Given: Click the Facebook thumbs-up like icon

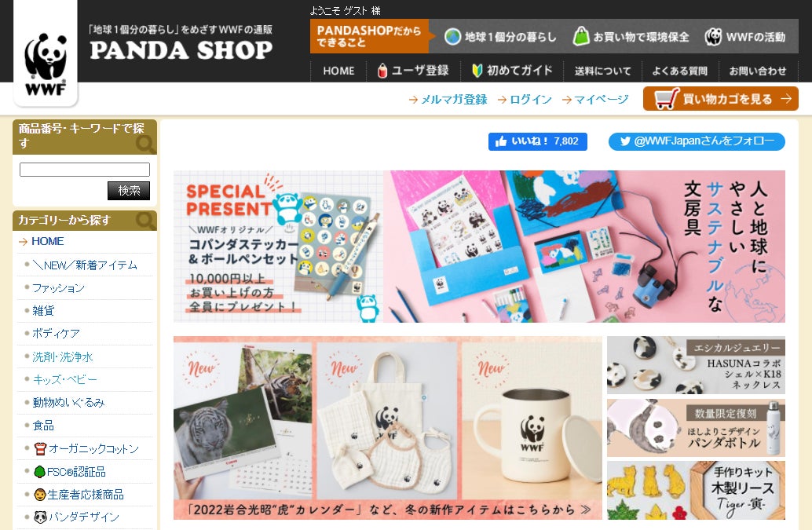Looking at the screenshot, I should tap(501, 141).
